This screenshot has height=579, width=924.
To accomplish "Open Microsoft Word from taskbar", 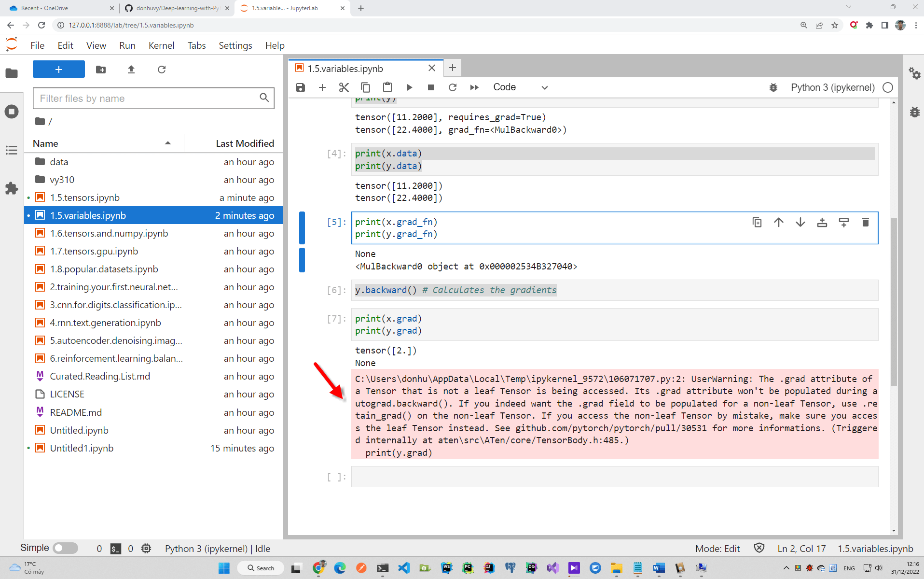I will (x=659, y=568).
